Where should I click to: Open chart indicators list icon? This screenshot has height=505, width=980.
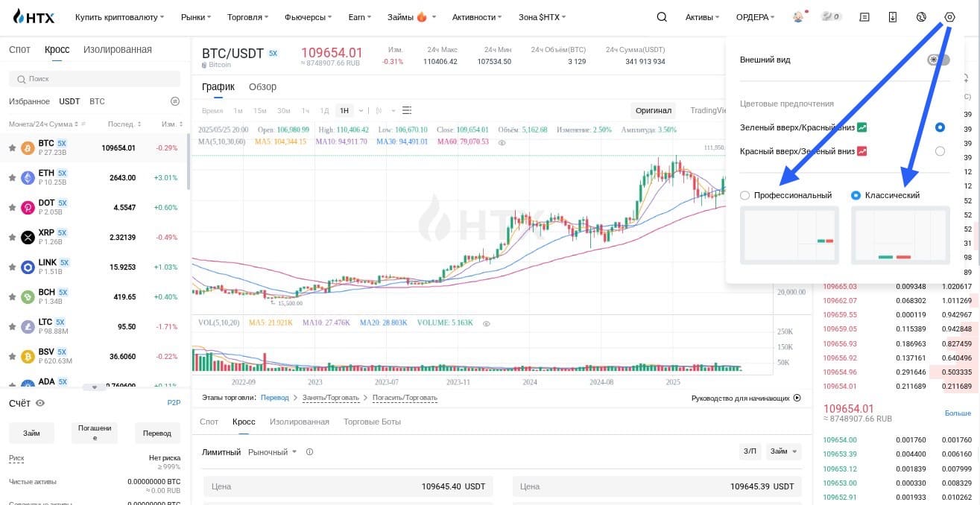click(x=407, y=110)
